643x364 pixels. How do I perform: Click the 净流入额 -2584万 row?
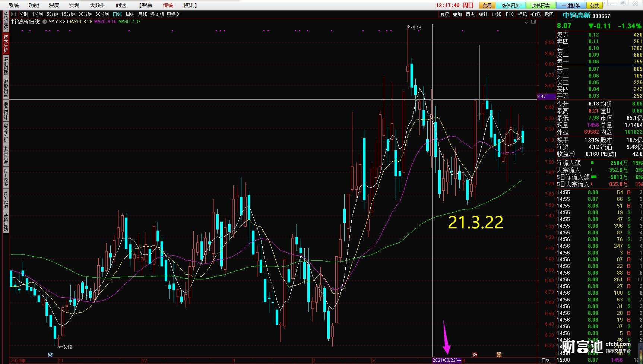599,163
